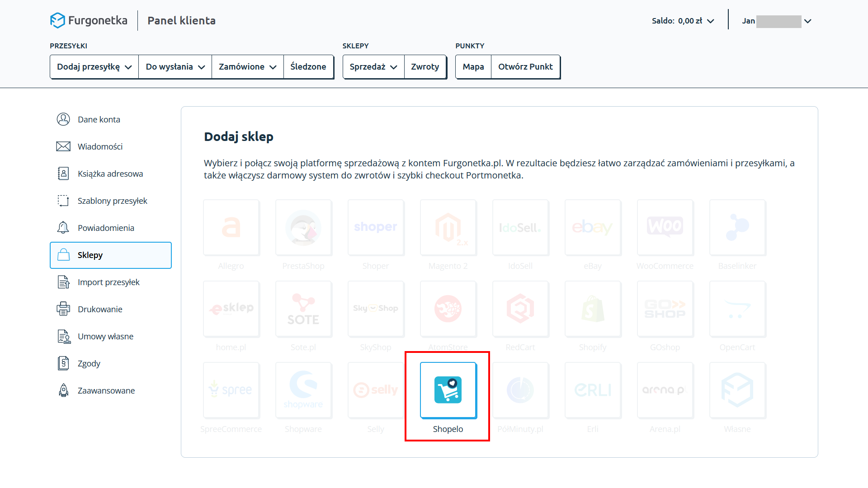Select the SpreeCommerce store tile
868x488 pixels.
pyautogui.click(x=231, y=390)
